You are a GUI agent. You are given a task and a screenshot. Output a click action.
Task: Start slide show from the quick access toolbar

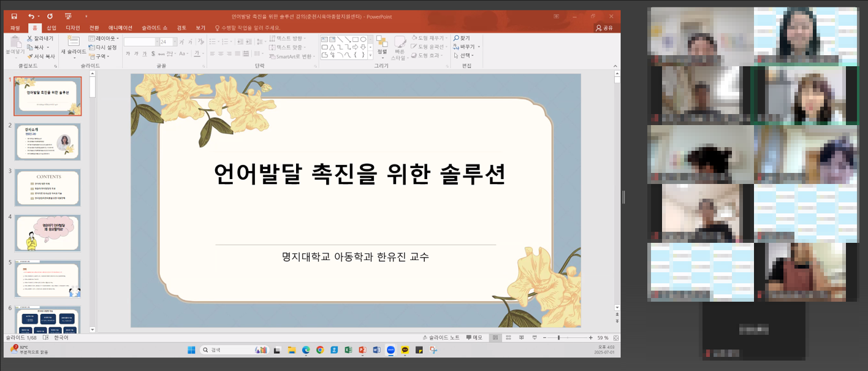tap(68, 17)
